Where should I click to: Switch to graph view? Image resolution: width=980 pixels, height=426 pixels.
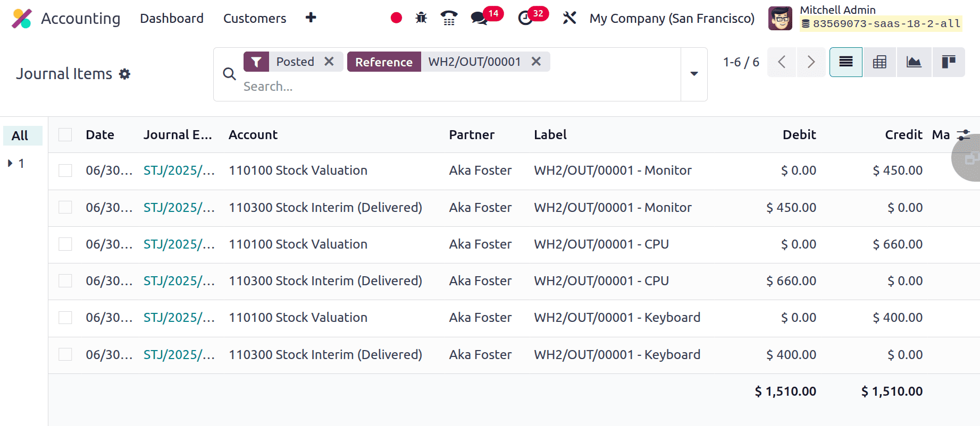point(914,62)
